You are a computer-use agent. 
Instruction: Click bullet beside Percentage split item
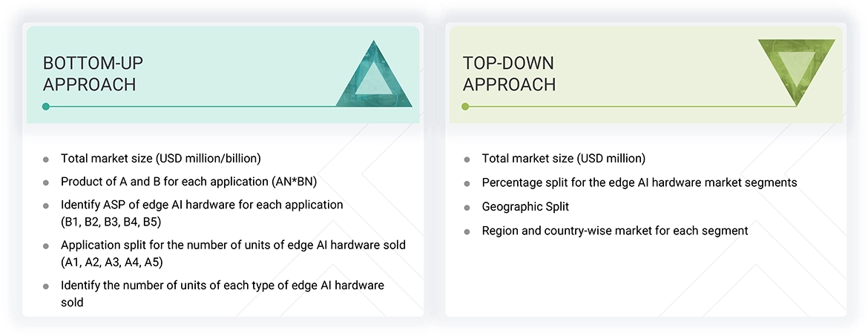coord(467,183)
